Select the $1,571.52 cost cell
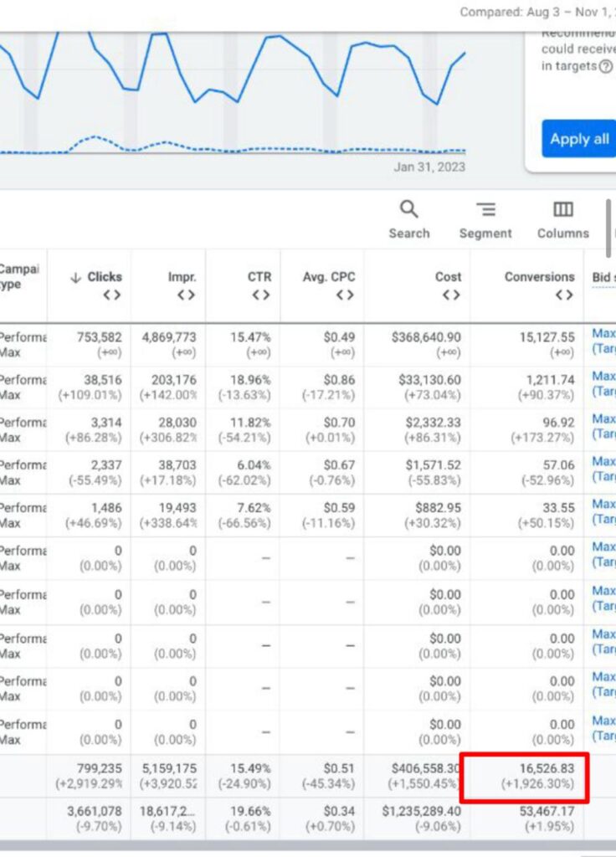 tap(417, 473)
